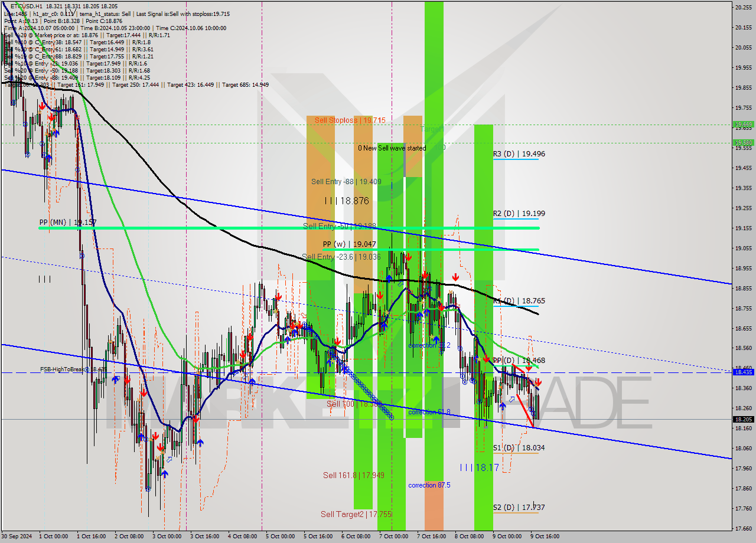Screen dimensions: 756x543
Task: Select the '7 Oct 00:00' time label
Action: [393, 537]
